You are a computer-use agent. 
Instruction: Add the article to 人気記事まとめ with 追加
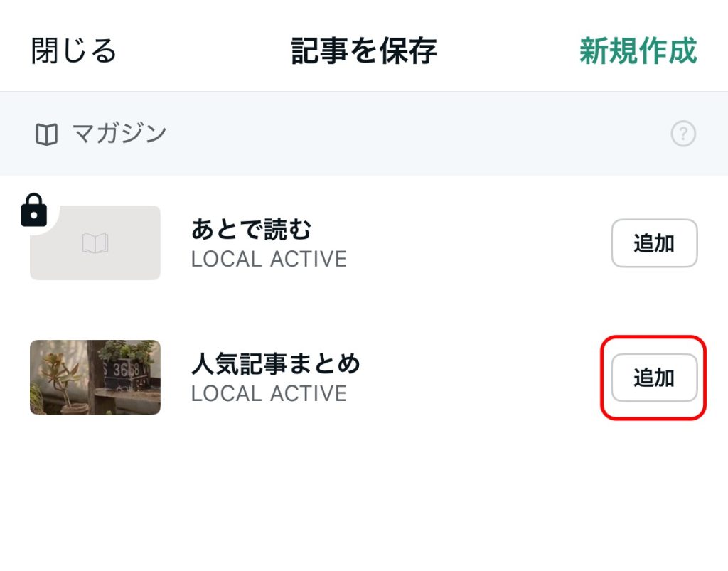[x=654, y=378]
